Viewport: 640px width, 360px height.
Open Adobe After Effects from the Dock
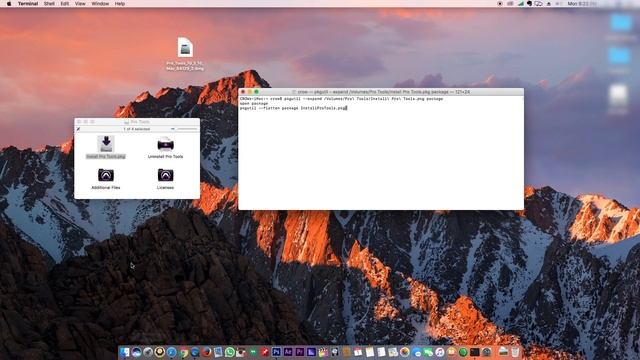(x=288, y=352)
